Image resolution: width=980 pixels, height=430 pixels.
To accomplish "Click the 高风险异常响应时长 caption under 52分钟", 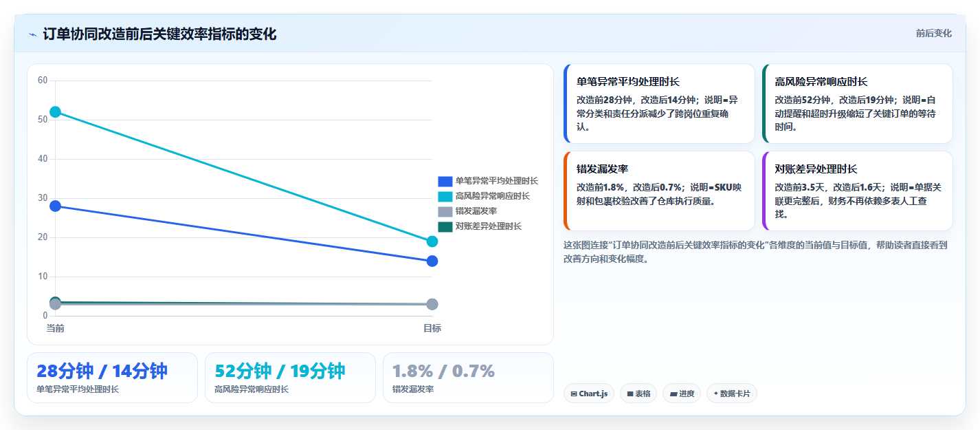I will tap(252, 389).
